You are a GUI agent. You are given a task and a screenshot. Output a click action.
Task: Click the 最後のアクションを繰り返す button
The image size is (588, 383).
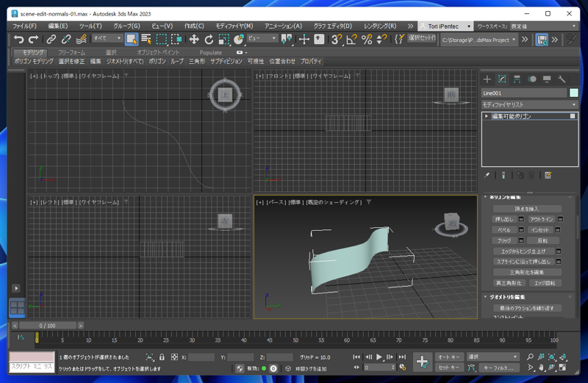pos(527,308)
